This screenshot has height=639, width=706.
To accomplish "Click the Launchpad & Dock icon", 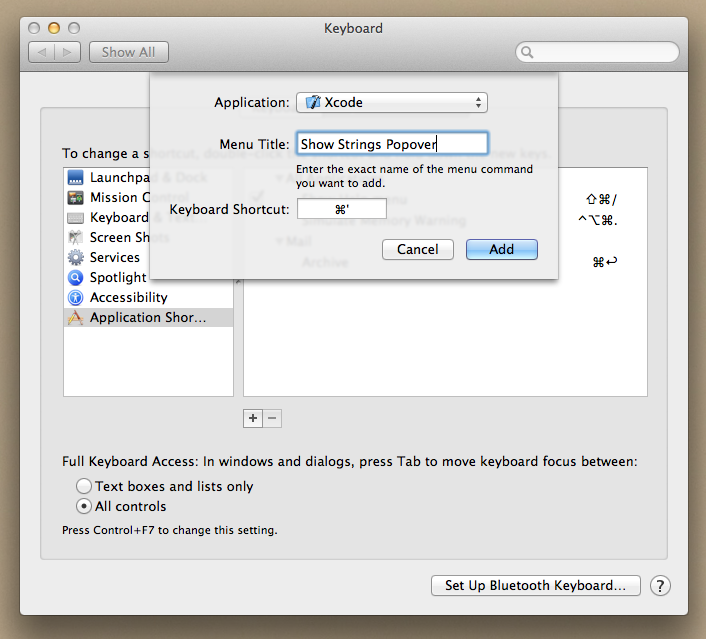I will click(x=75, y=177).
